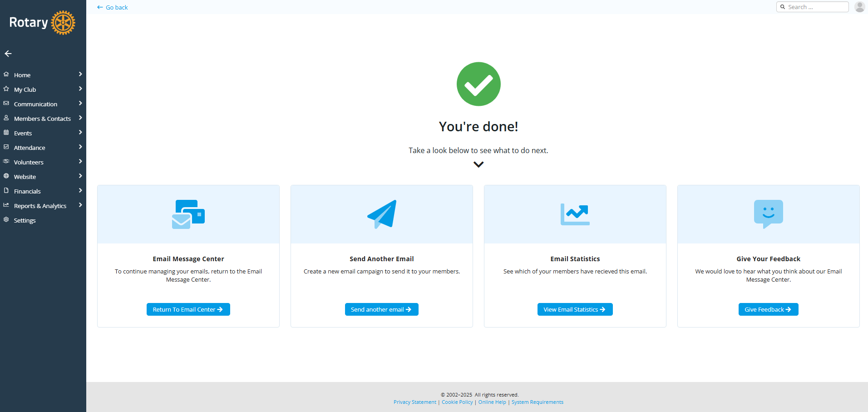
Task: Select the Communication envelope icon
Action: (x=6, y=104)
